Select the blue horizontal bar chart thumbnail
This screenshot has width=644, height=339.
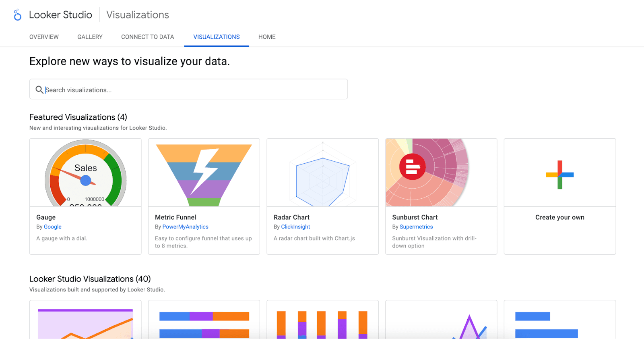(559, 322)
